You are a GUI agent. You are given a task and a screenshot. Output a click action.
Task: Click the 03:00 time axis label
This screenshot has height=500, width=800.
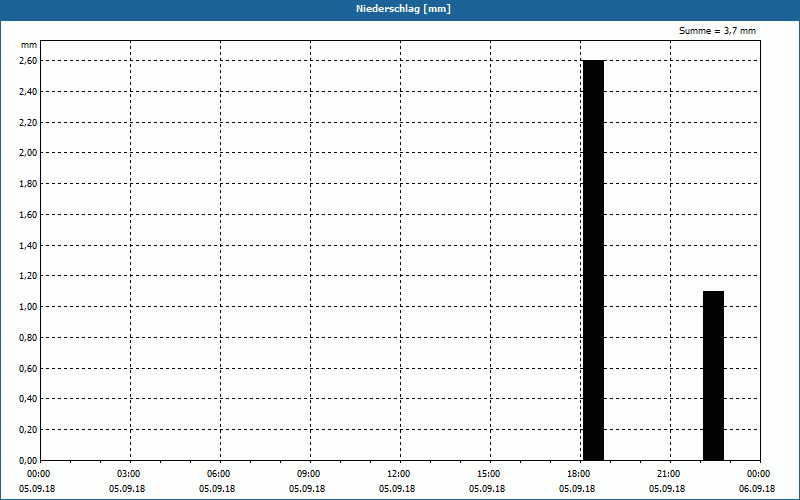pyautogui.click(x=129, y=474)
